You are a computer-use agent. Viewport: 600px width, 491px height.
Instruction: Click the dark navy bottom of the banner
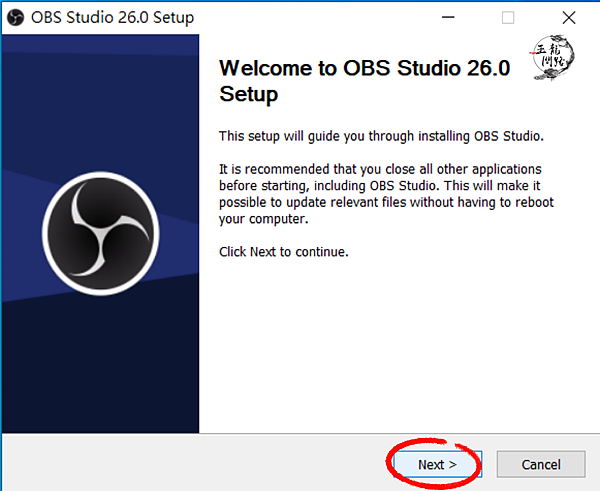[100, 390]
